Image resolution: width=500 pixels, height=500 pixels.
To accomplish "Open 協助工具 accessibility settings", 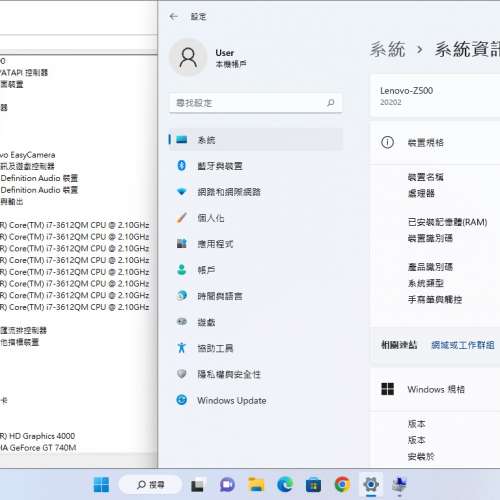I will (x=256, y=348).
